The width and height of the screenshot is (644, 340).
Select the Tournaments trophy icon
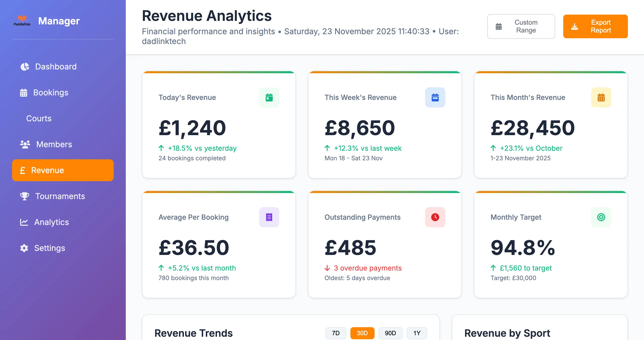(24, 196)
